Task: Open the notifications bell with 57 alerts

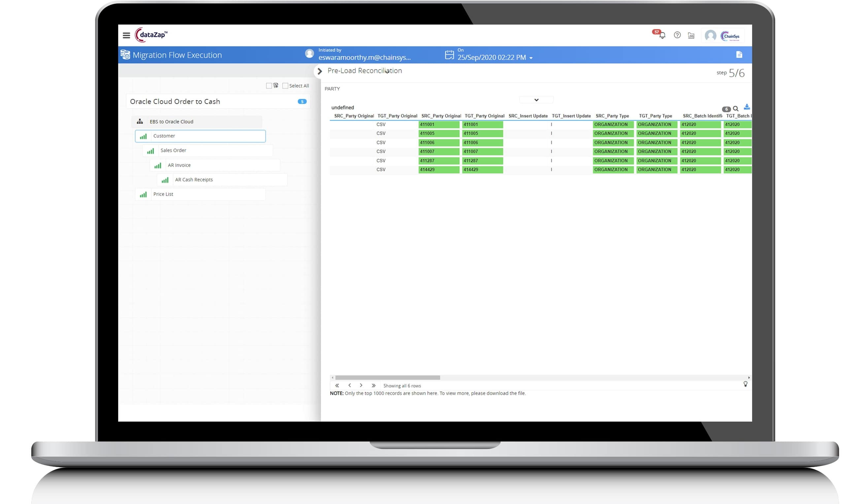Action: [x=663, y=35]
